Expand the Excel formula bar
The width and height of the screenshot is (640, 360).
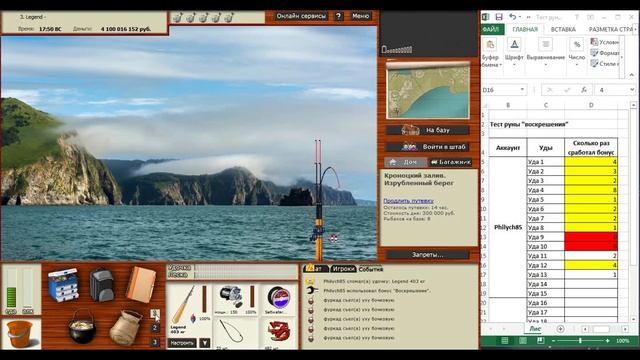(632, 90)
